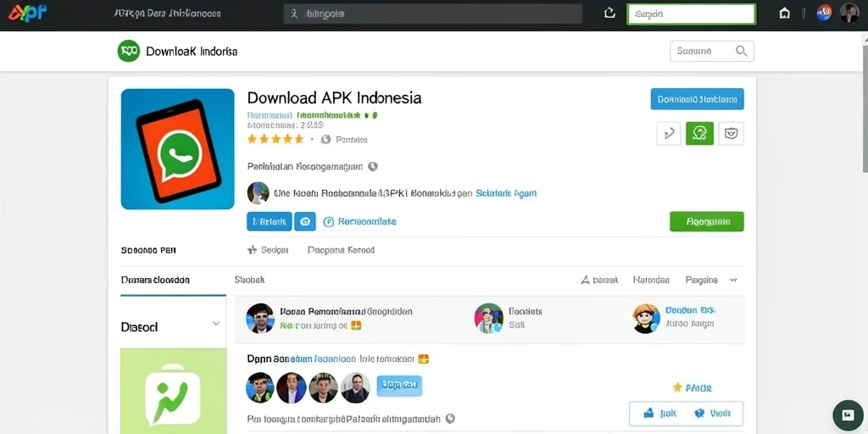
Task: Click the blue Download button at top right
Action: (x=697, y=99)
